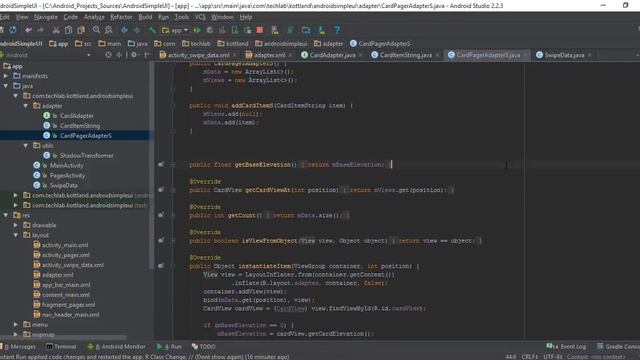
Task: Click the Replace icon next to Find
Action: tap(109, 30)
